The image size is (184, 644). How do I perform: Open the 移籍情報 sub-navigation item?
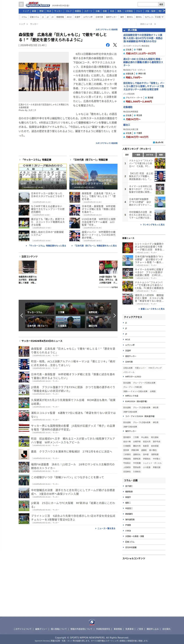60,17
